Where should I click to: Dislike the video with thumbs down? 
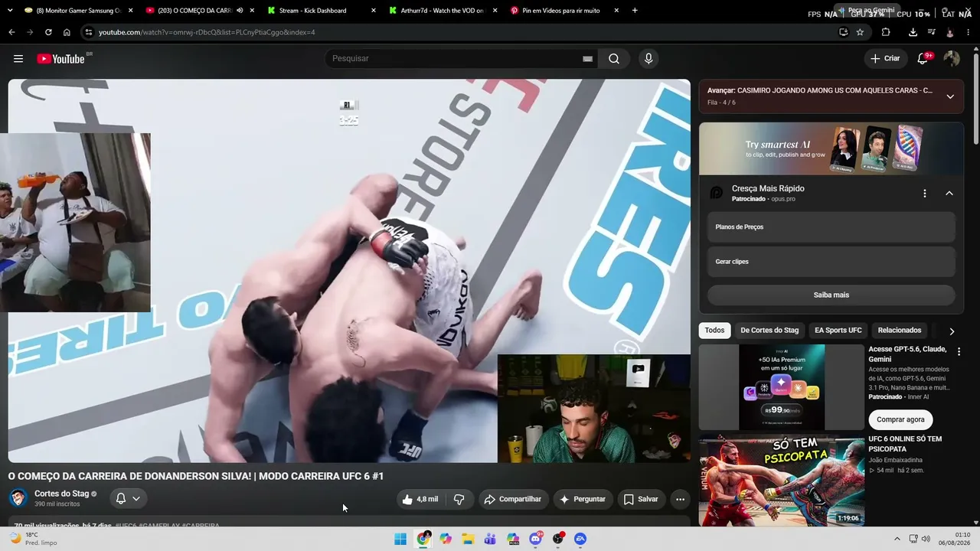459,499
